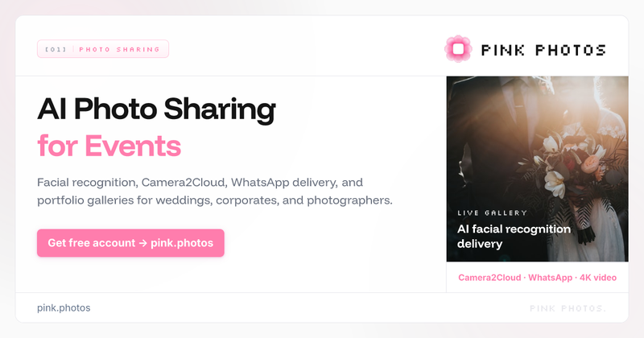Click pink.photos text inside the pink button
The width and height of the screenshot is (644, 338).
(182, 243)
